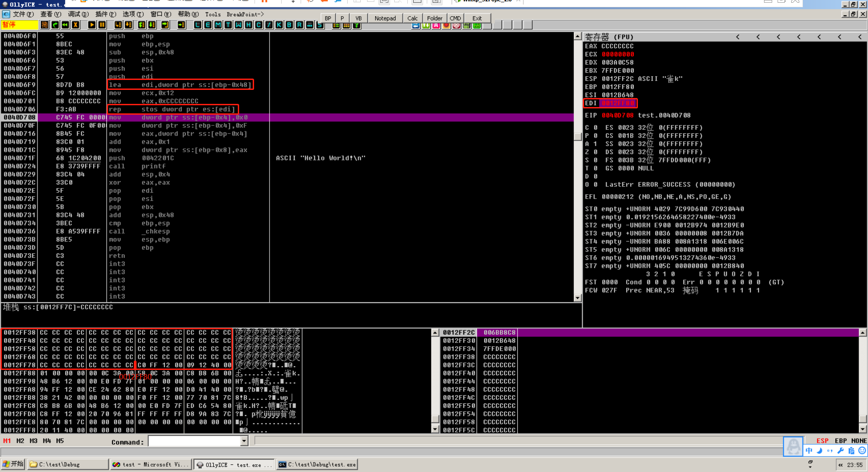Screen dimensions: 868x472
Task: Click the BP button
Action: [x=328, y=18]
